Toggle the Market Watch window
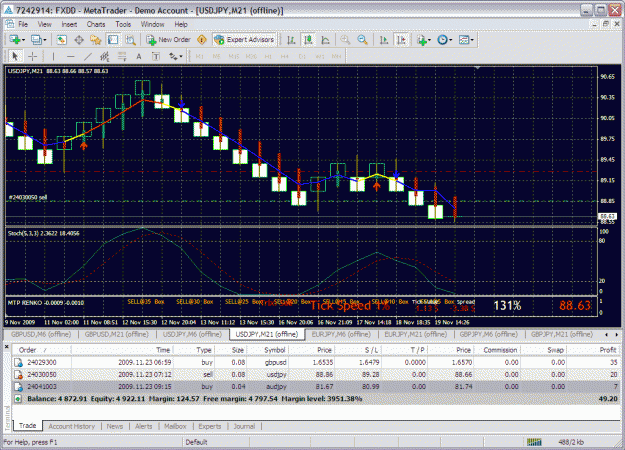Viewport: 625px width, 450px height. 61,40
